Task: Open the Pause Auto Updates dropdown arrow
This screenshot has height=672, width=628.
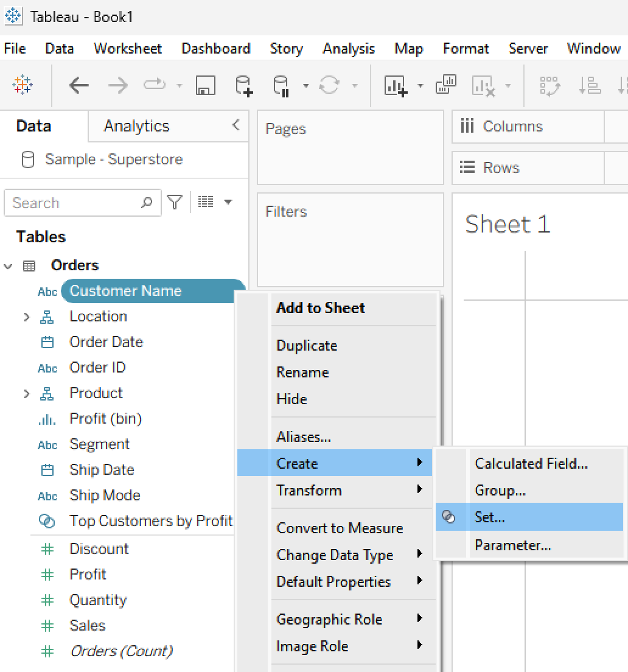Action: [x=306, y=86]
